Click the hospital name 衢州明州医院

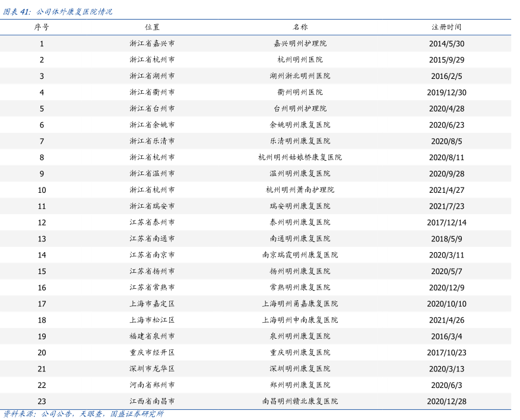300,92
